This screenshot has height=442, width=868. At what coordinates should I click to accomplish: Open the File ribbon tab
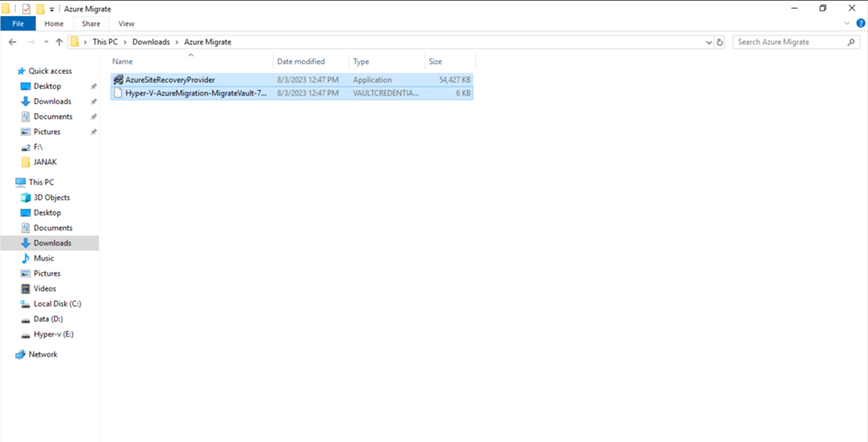point(18,24)
